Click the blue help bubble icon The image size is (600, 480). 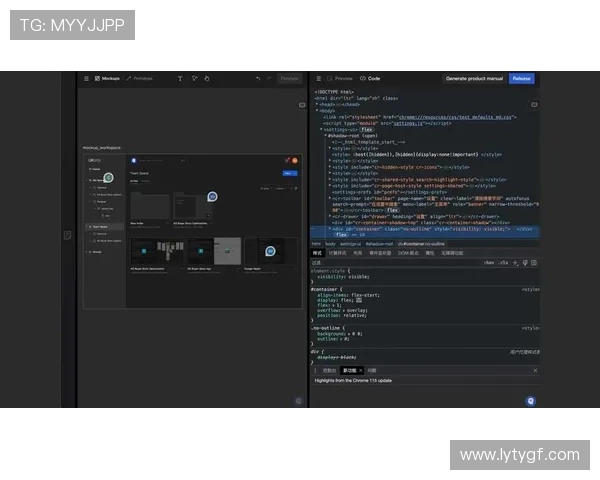click(530, 400)
